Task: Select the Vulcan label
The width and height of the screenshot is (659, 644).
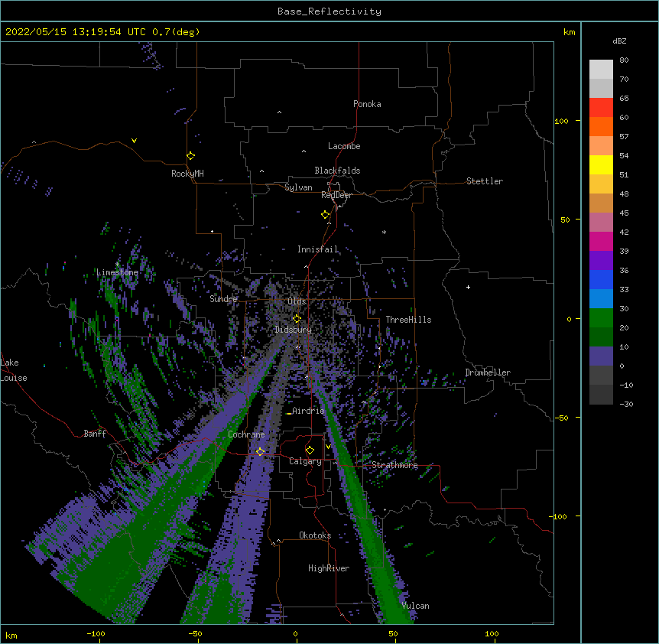Action: [x=415, y=606]
